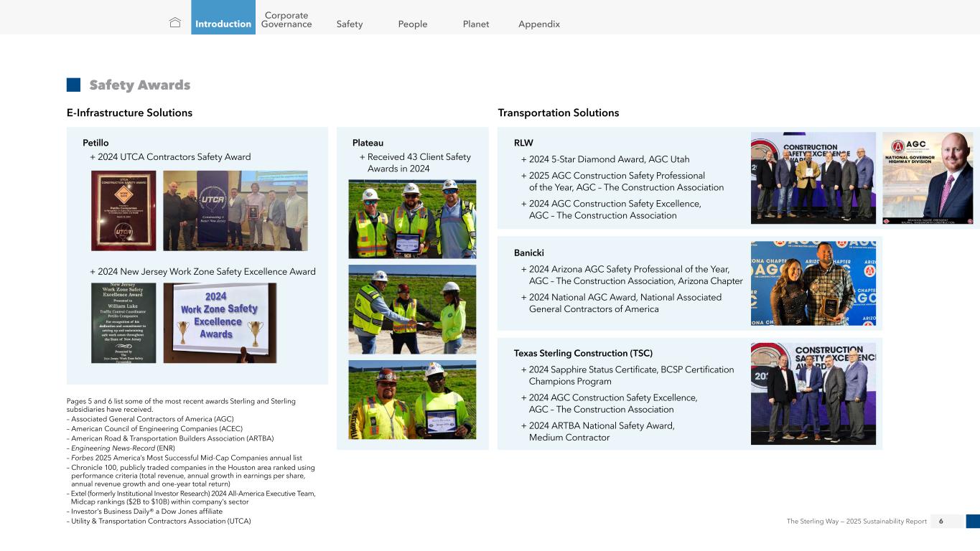This screenshot has width=980, height=551.
Task: Click the blue square beside Safety Awards
Action: click(x=73, y=85)
